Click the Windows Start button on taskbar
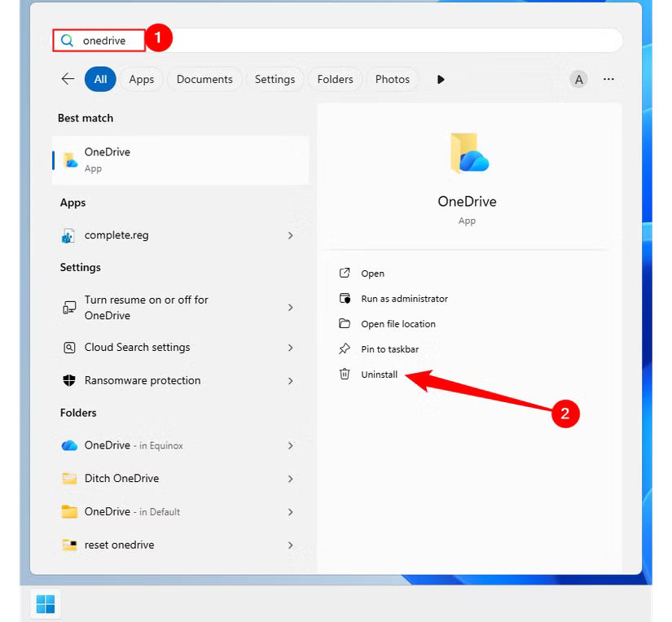Screen dimensions: 672x622 pyautogui.click(x=45, y=603)
